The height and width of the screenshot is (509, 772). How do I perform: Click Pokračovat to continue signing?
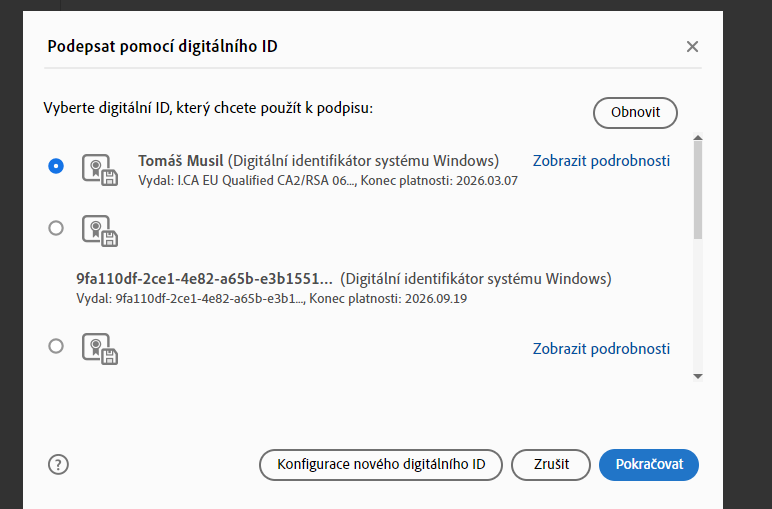pos(648,464)
